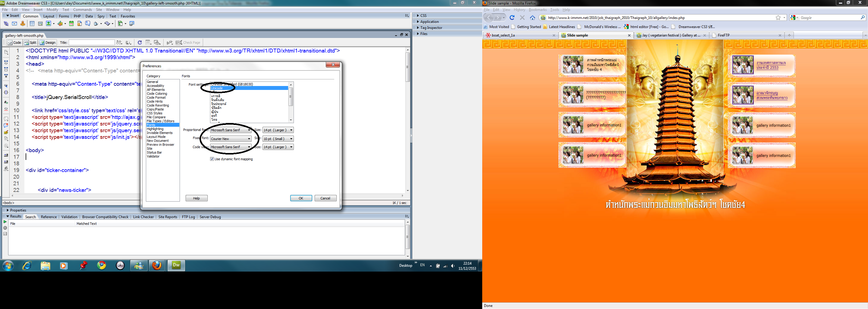Switch to the Layout insert tab
The width and height of the screenshot is (868, 309).
49,16
